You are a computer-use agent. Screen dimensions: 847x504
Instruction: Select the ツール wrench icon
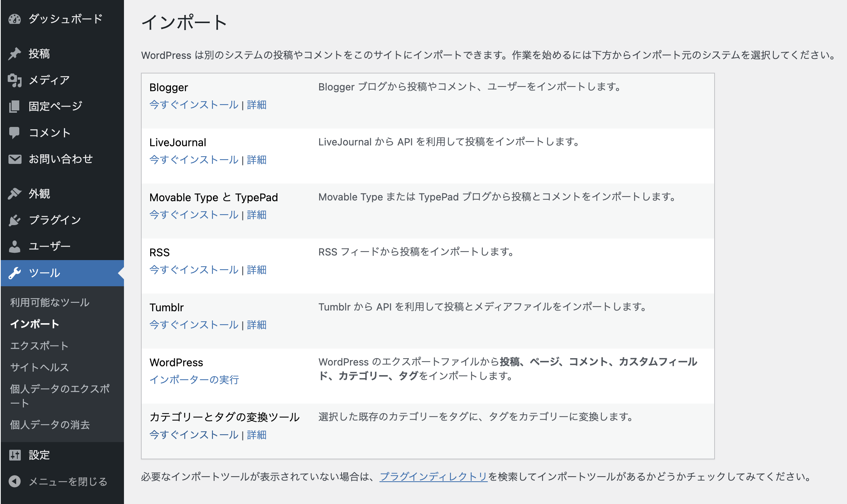click(x=15, y=272)
